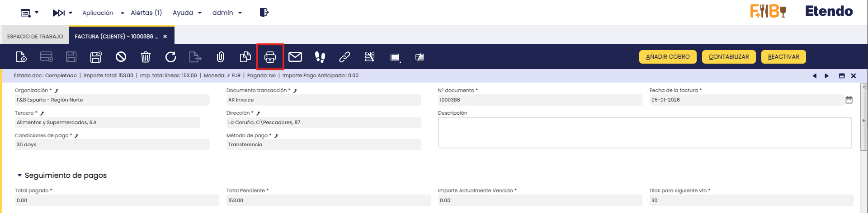The image size is (868, 213).
Task: Click the print document icon
Action: click(270, 57)
